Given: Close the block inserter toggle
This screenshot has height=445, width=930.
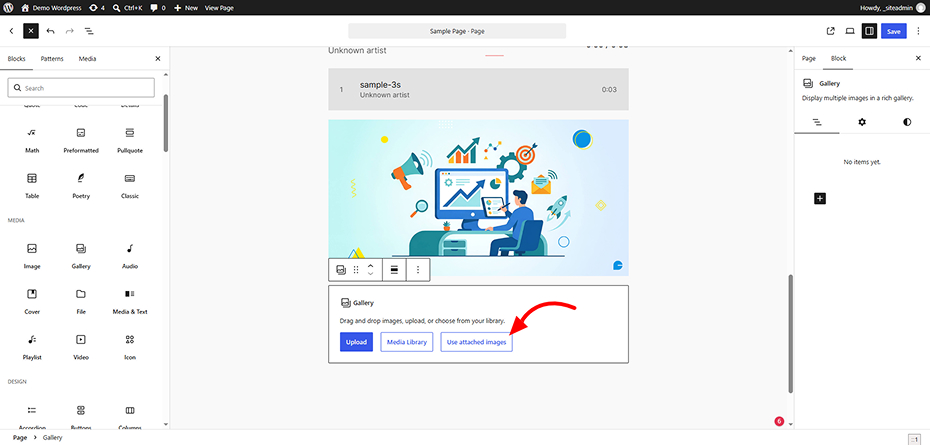Looking at the screenshot, I should point(31,31).
